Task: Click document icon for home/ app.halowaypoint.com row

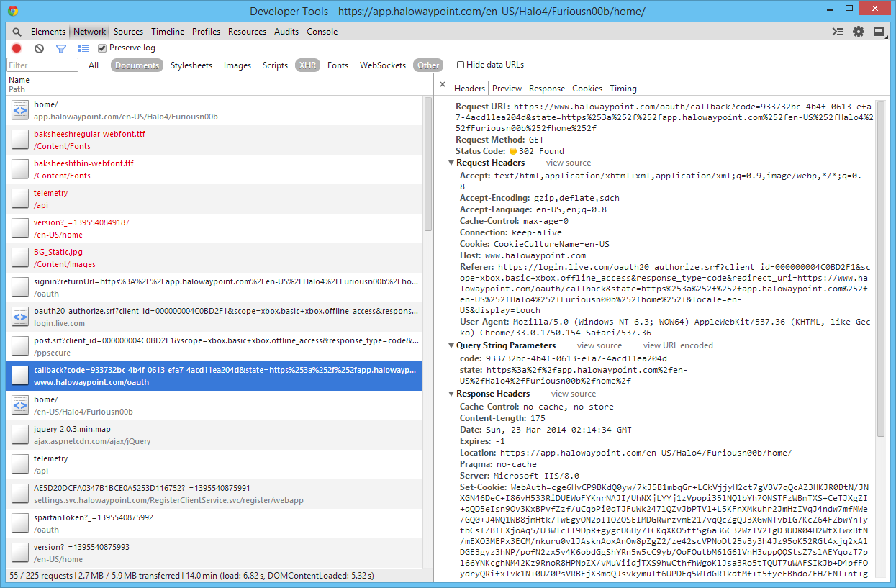Action: pyautogui.click(x=20, y=110)
